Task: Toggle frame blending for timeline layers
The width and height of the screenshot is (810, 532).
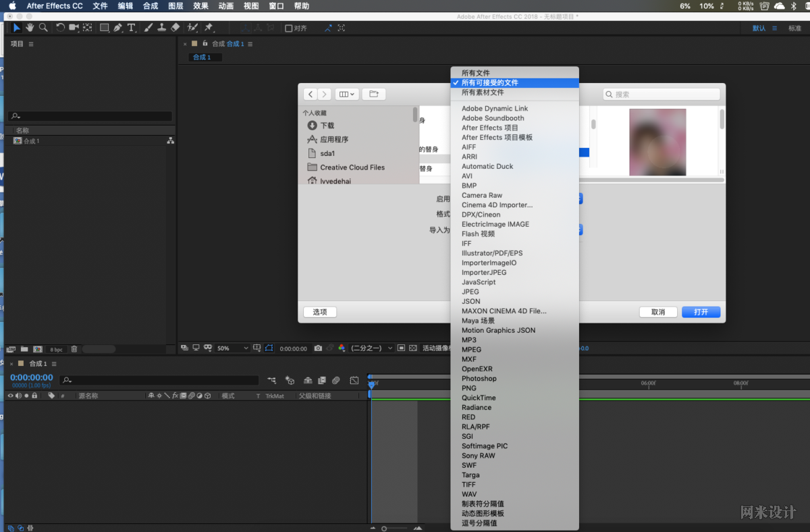Action: click(x=321, y=380)
